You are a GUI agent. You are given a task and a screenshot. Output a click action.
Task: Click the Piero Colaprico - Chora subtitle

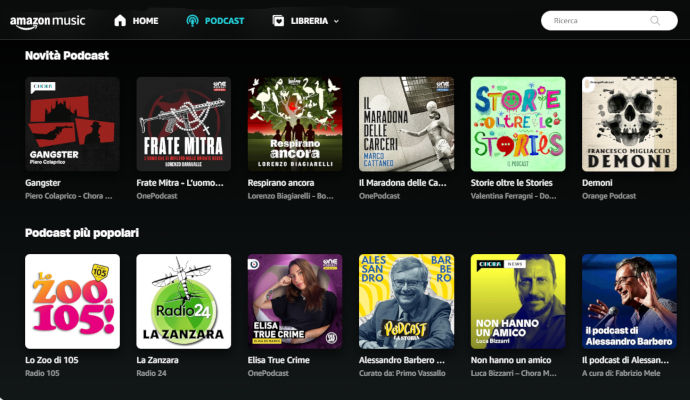[69, 196]
